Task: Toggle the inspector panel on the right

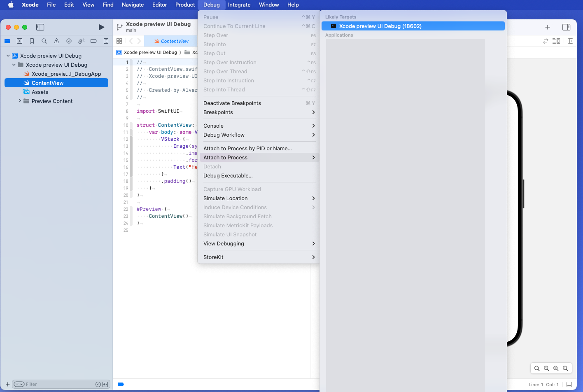Action: pos(567,27)
